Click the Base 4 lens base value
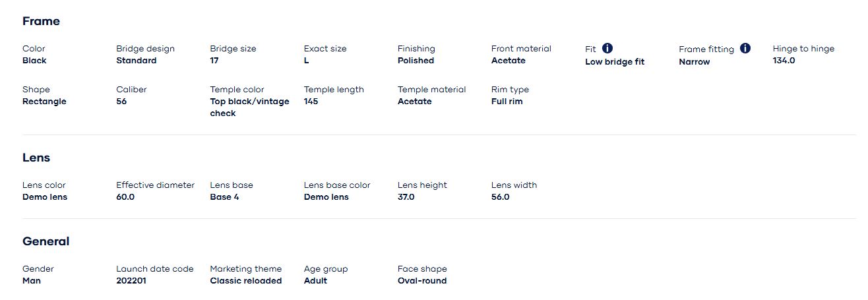 (224, 197)
